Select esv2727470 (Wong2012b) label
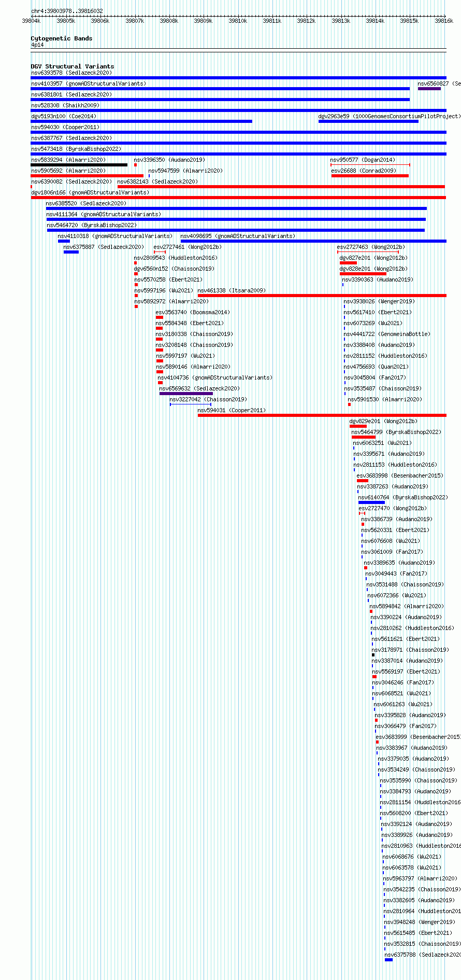 [x=393, y=508]
